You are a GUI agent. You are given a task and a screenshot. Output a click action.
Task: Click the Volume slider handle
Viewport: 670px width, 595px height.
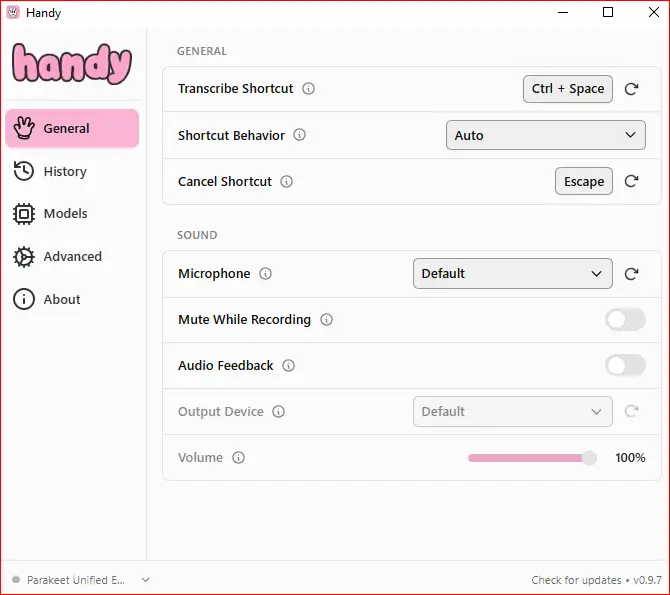[x=589, y=458]
